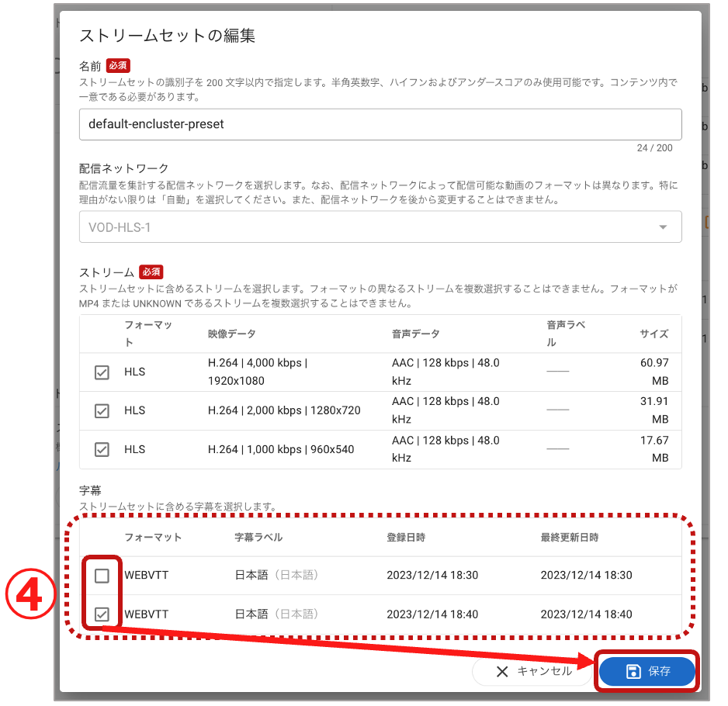The height and width of the screenshot is (706, 728).
Task: Click the 日本語 label of the 18:30 subtitle
Action: (276, 575)
